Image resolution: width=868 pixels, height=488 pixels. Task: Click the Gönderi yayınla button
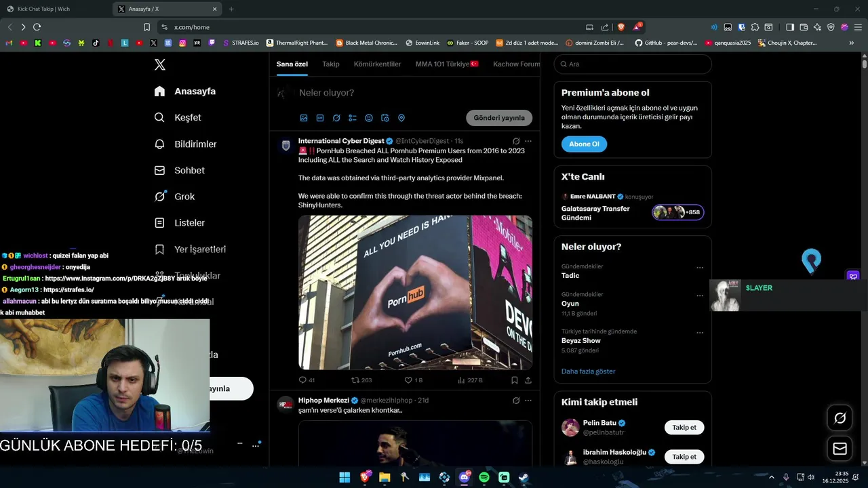tap(499, 118)
